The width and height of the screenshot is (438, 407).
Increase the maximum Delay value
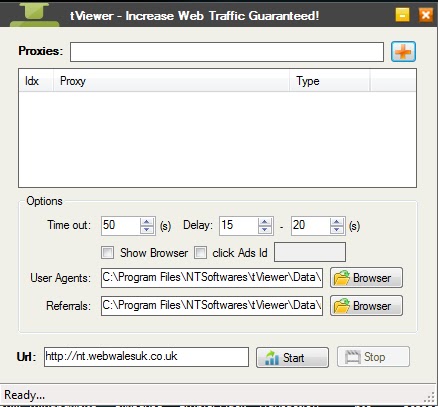coord(337,222)
